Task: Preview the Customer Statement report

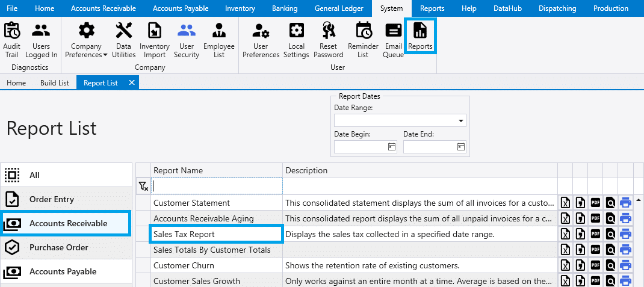Action: tap(610, 203)
